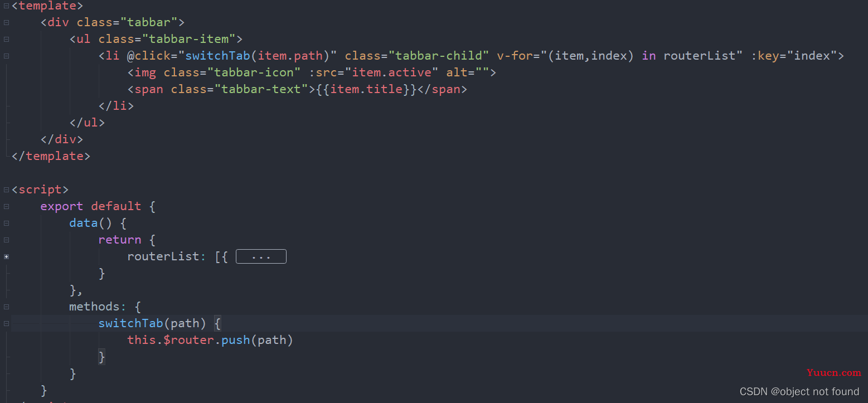Click this.$router in the method body
868x403 pixels.
click(x=171, y=340)
